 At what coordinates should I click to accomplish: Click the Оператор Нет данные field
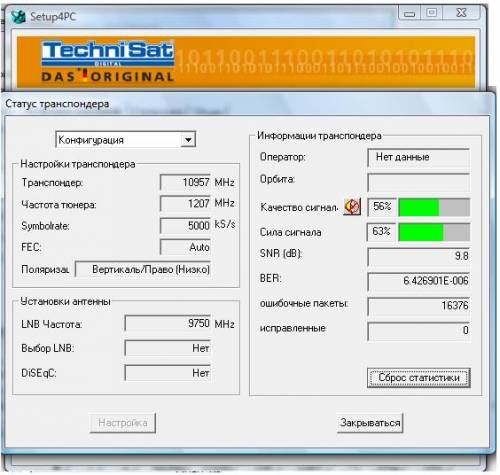[419, 157]
